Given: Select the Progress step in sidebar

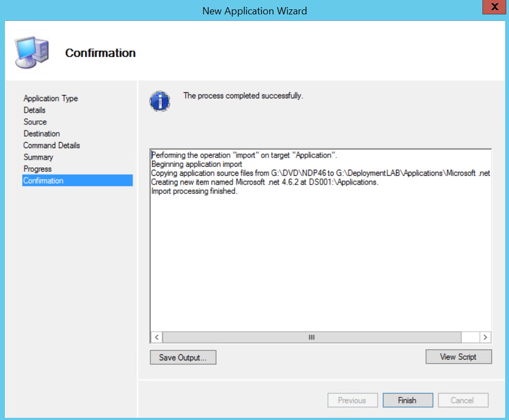Looking at the screenshot, I should click(38, 169).
